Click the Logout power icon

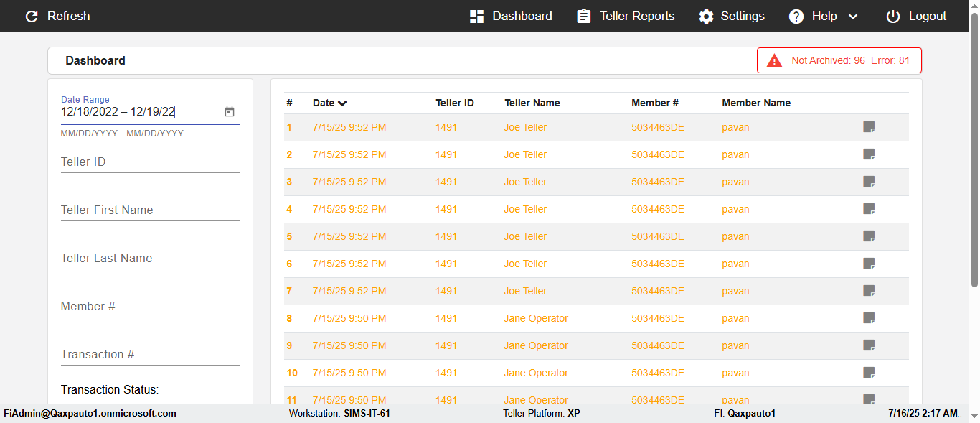coord(892,17)
